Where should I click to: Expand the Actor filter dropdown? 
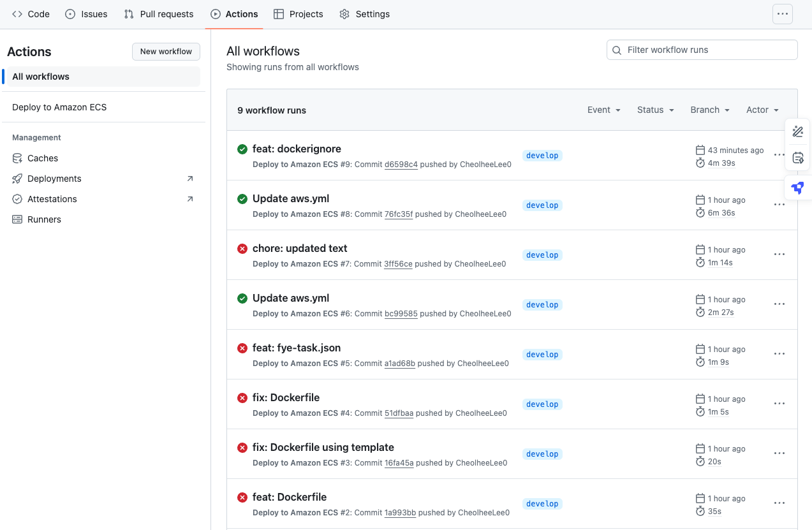pyautogui.click(x=762, y=110)
